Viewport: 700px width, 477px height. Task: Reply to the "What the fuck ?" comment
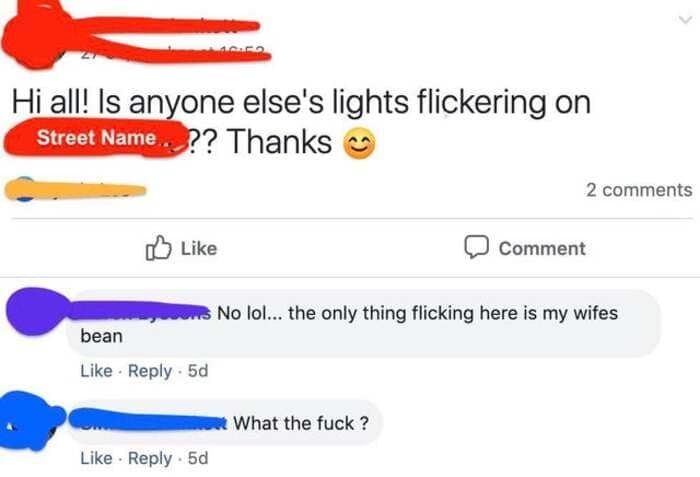150,458
